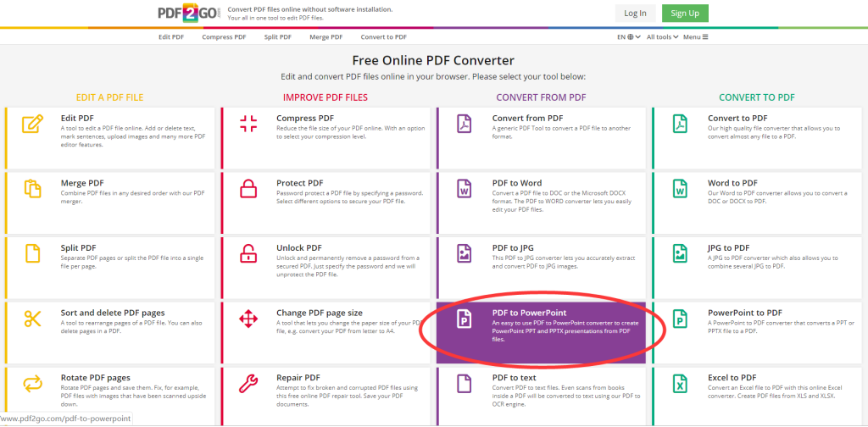Click the Protect PDF closed lock icon
Image resolution: width=868 pixels, height=427 pixels.
click(248, 189)
